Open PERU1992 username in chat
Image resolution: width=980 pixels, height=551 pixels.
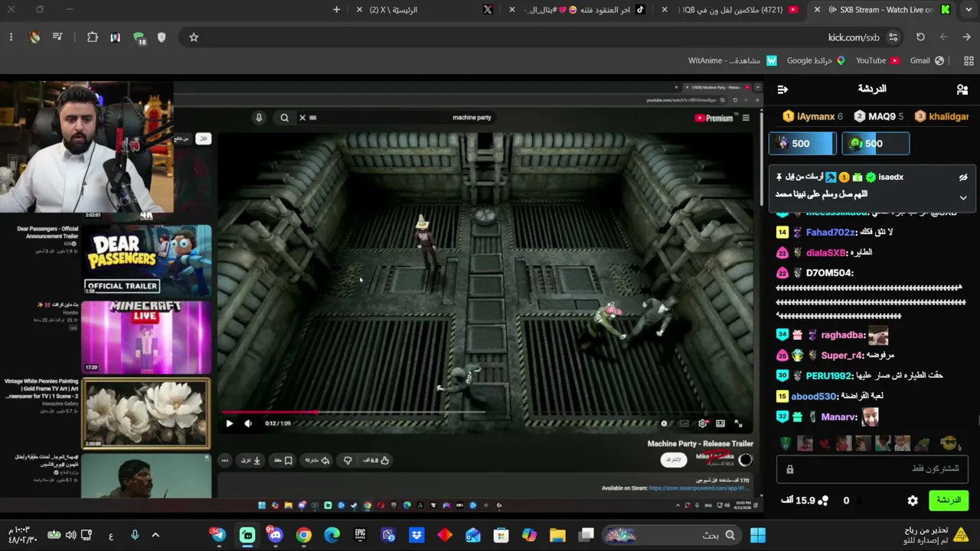click(x=830, y=376)
